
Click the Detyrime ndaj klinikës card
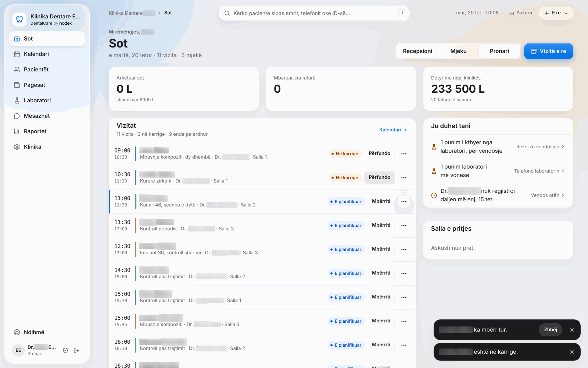pos(498,89)
